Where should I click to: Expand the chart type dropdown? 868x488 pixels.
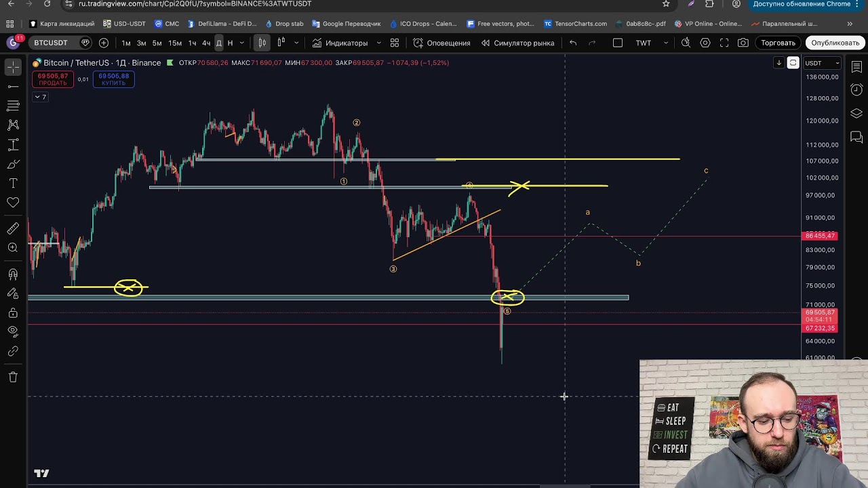(296, 43)
